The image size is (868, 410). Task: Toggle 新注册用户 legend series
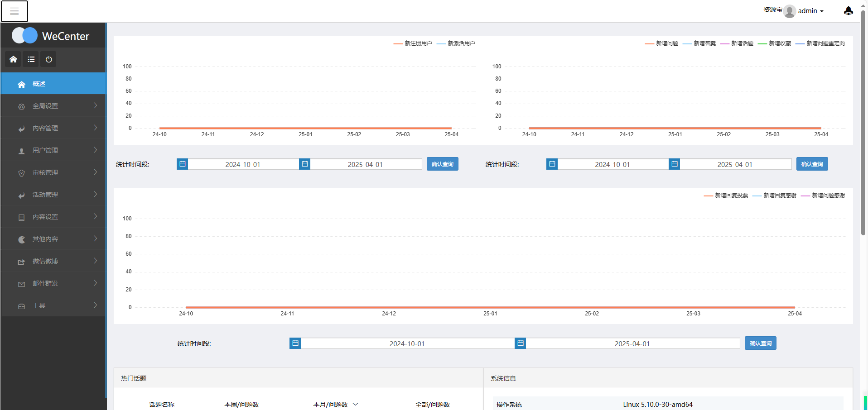tap(413, 43)
